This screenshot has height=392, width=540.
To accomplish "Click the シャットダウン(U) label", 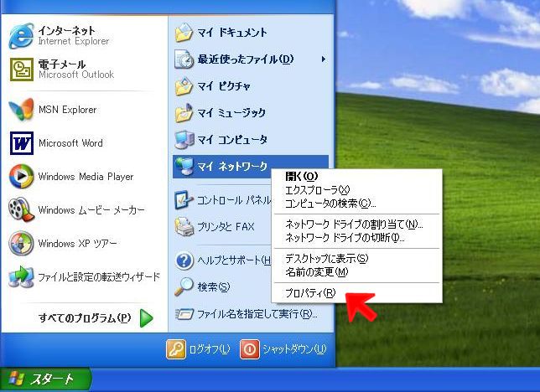I will [x=294, y=349].
